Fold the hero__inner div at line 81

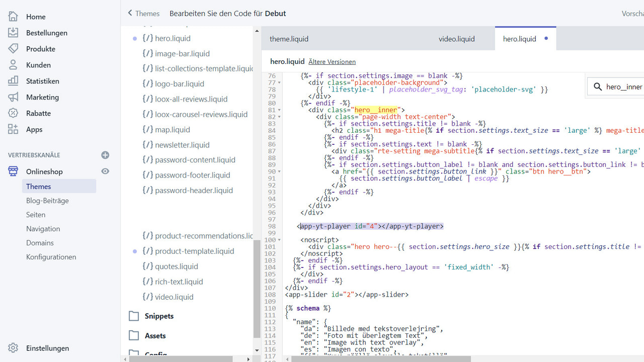[x=279, y=110]
